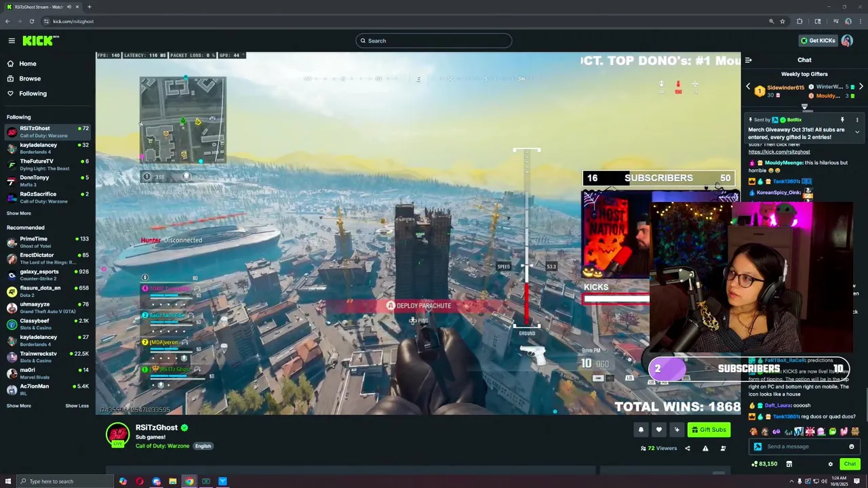The width and height of the screenshot is (868, 488).
Task: Send message with Chat button
Action: pos(850,464)
